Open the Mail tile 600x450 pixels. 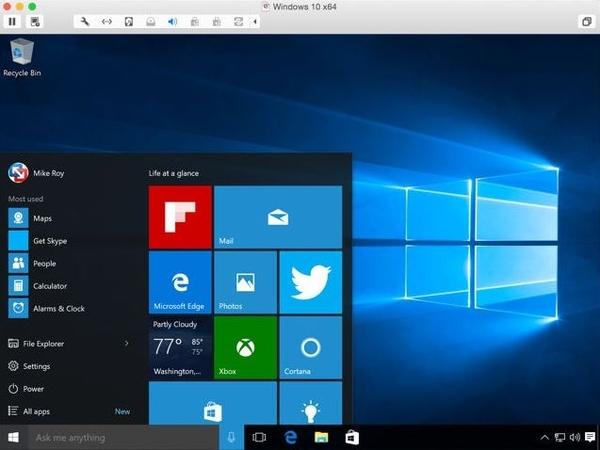[278, 217]
